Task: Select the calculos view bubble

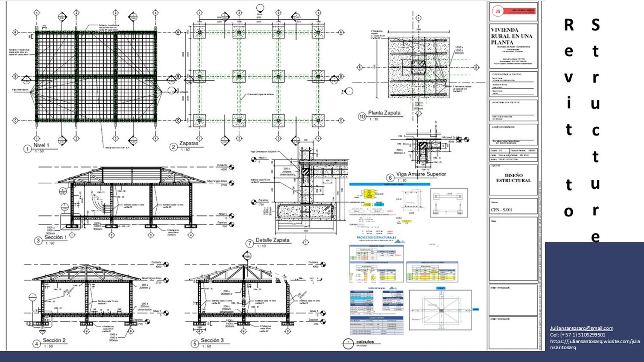Action: click(x=348, y=344)
